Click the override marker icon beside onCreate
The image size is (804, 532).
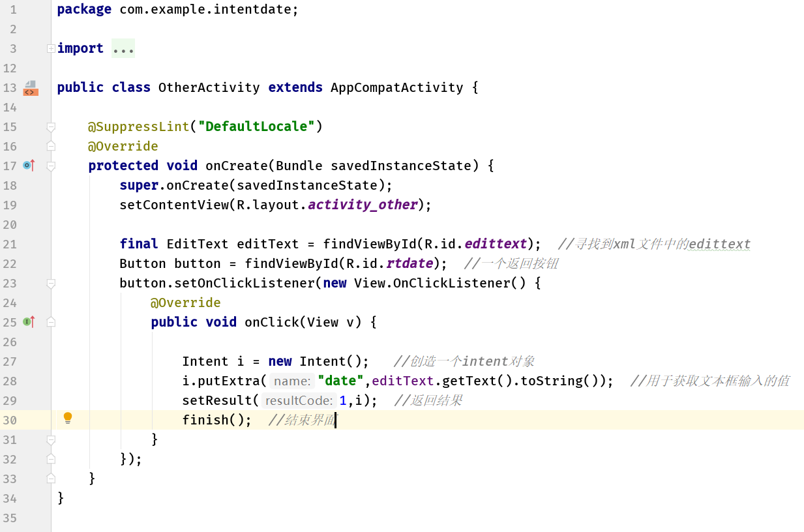(29, 166)
